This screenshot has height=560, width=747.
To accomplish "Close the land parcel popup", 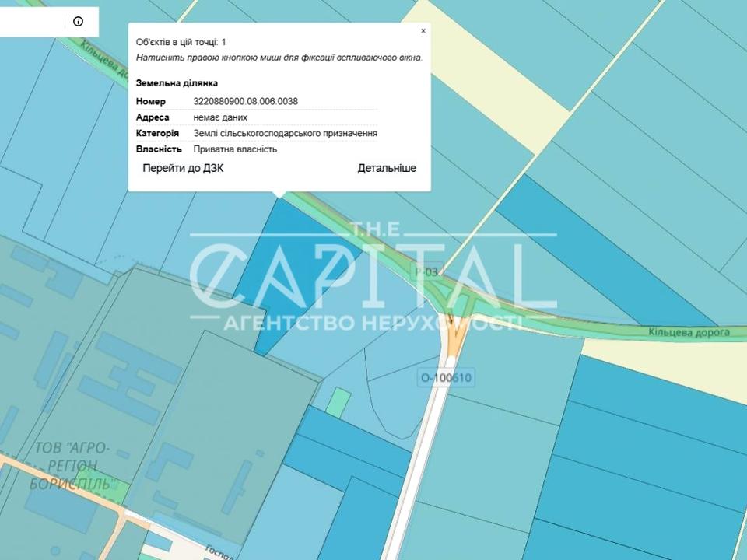I will pyautogui.click(x=423, y=31).
